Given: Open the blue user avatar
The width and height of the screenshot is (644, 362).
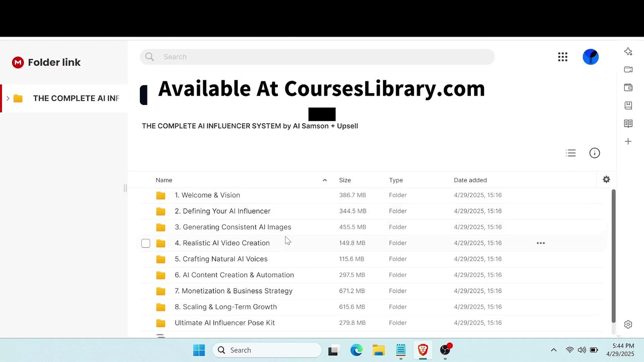Looking at the screenshot, I should point(591,57).
